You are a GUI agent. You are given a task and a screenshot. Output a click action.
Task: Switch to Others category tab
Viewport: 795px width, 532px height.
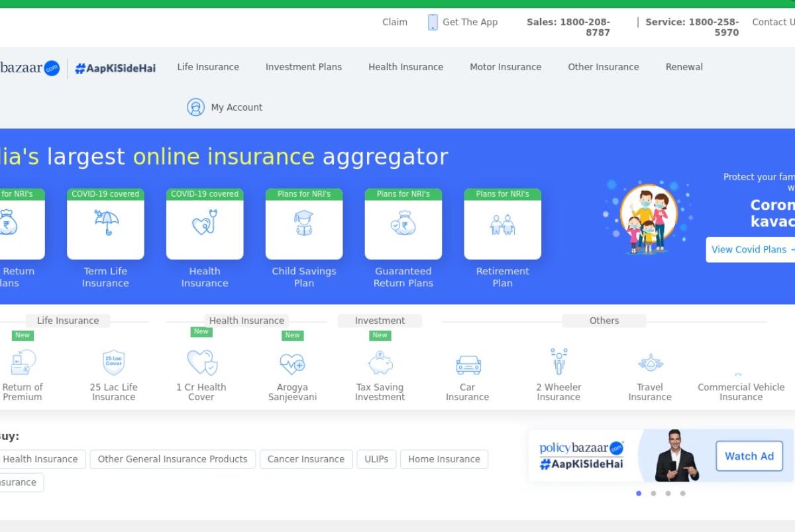pyautogui.click(x=604, y=321)
